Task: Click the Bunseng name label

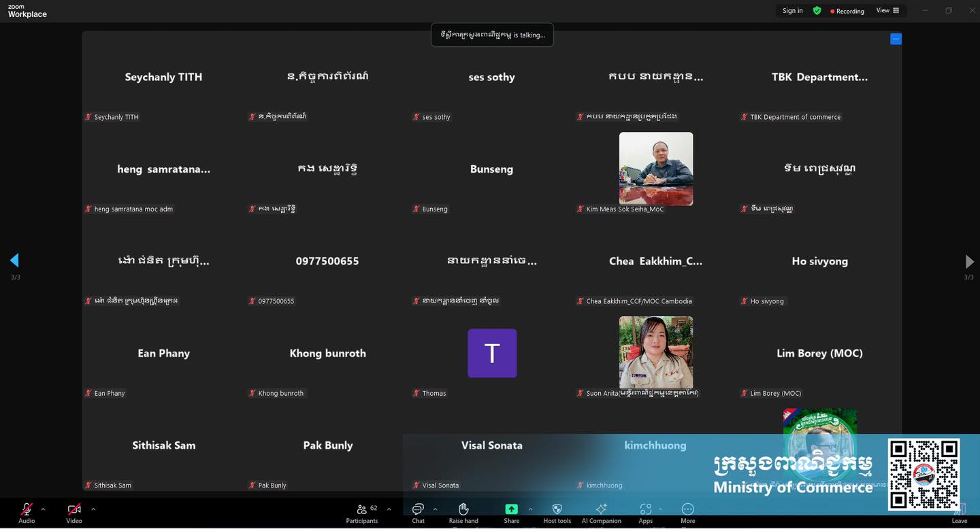Action: tap(435, 209)
